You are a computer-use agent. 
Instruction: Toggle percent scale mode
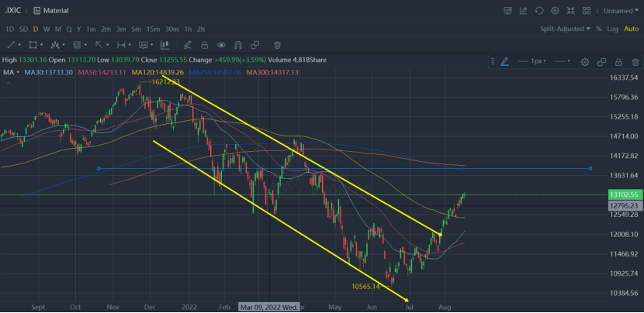(x=599, y=29)
